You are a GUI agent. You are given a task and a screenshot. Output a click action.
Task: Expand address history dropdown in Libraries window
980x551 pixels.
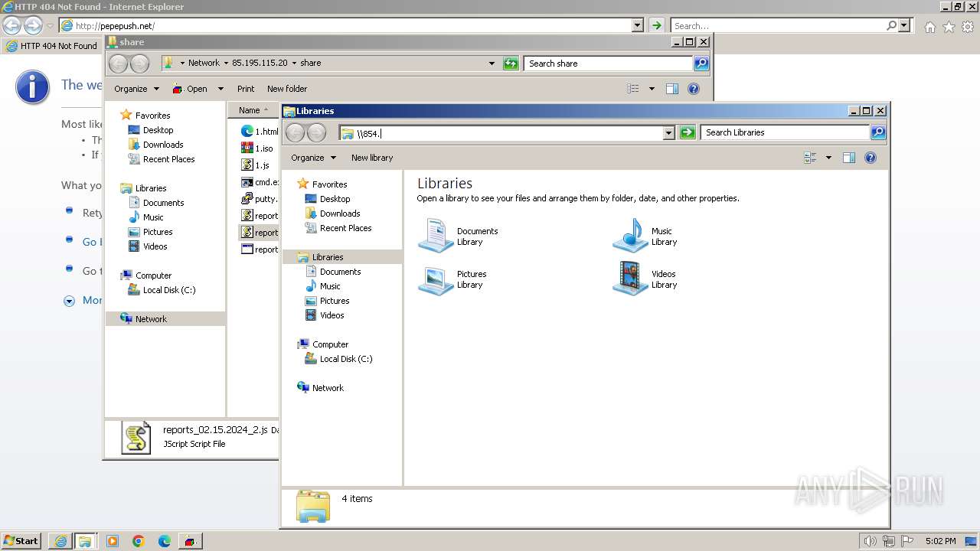pyautogui.click(x=668, y=132)
